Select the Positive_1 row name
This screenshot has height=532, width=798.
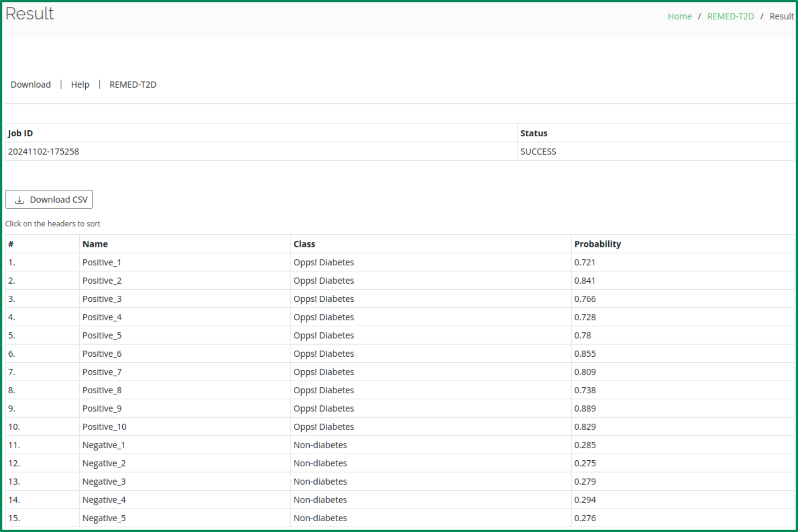pos(102,262)
